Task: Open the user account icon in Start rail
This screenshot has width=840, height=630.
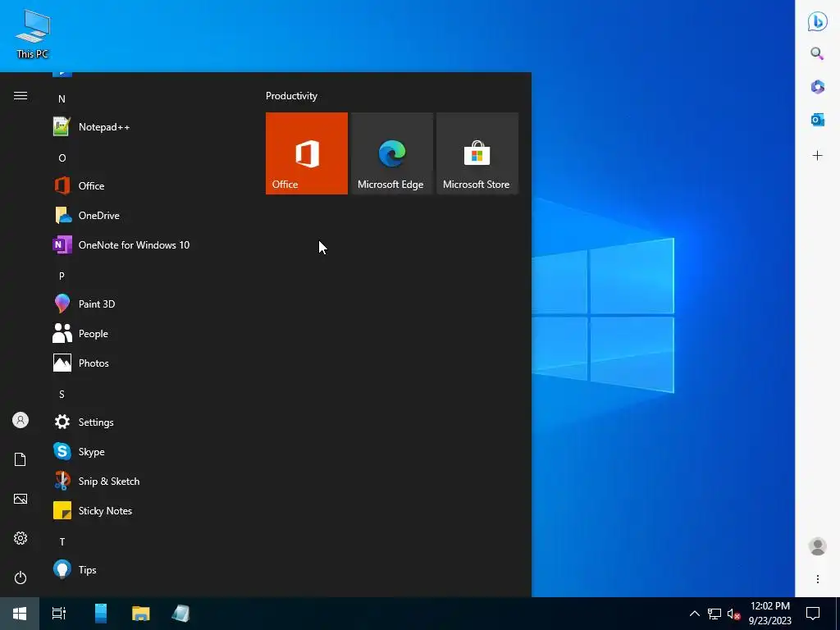Action: tap(21, 420)
